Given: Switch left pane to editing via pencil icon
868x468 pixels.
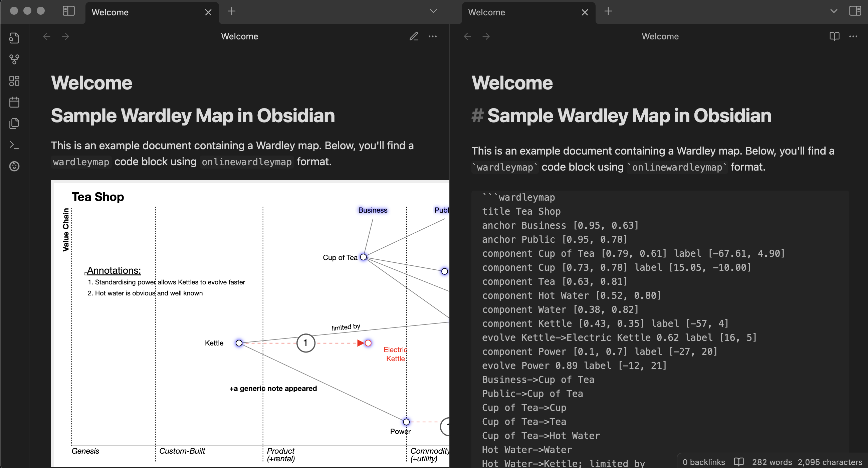Looking at the screenshot, I should (414, 36).
